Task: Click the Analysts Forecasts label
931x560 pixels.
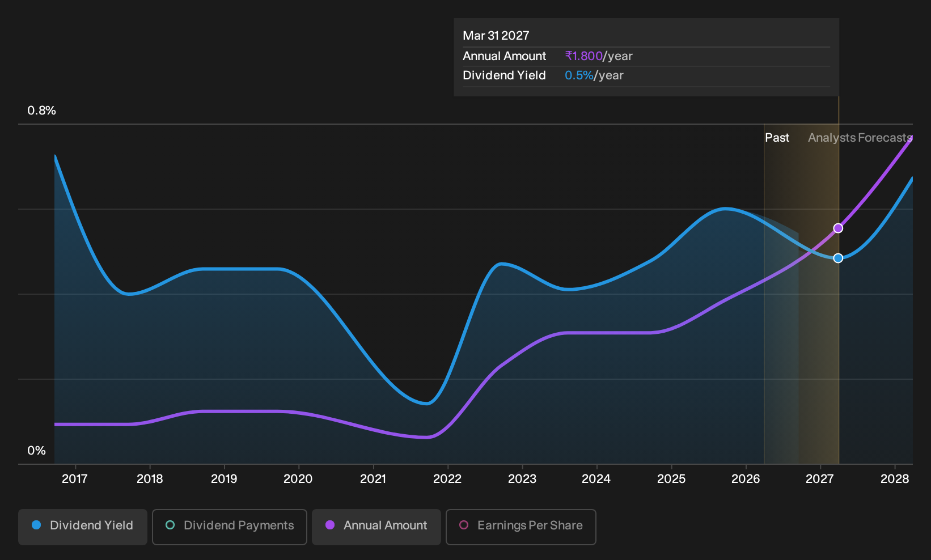Action: point(860,138)
